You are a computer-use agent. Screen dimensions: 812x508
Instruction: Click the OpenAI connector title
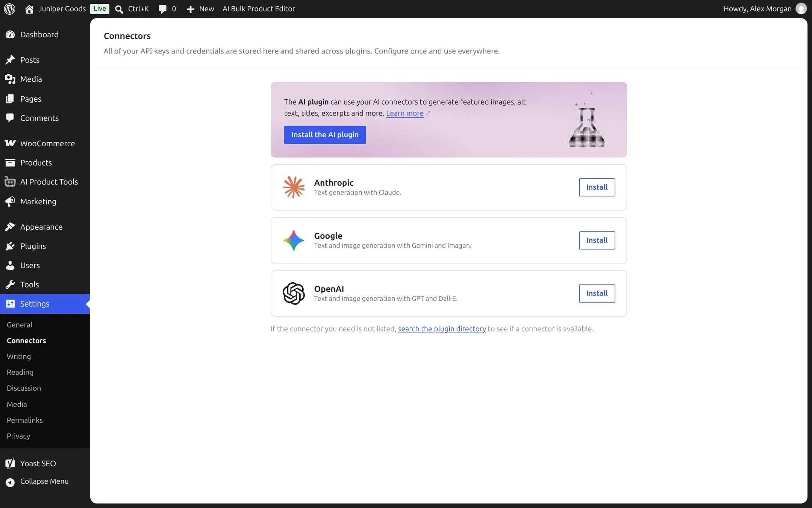click(329, 289)
